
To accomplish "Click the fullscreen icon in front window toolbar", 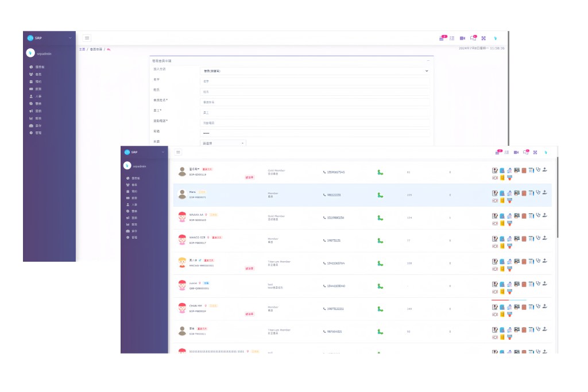I will click(535, 152).
